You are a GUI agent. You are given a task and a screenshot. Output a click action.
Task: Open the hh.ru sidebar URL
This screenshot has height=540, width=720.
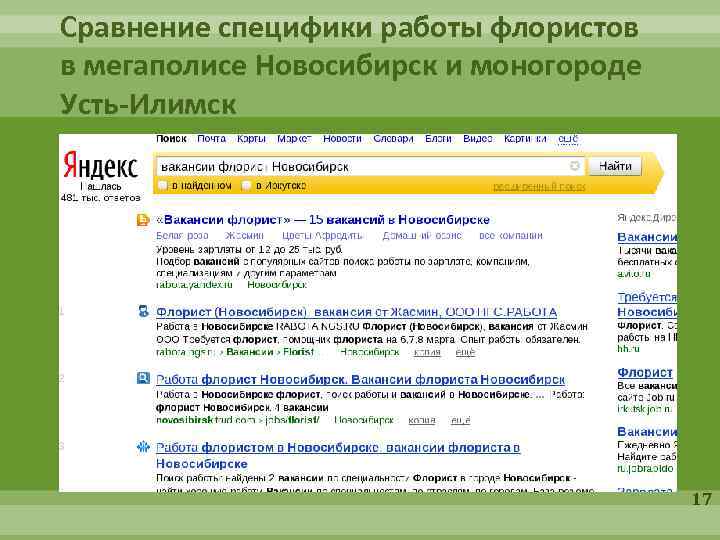pos(628,349)
